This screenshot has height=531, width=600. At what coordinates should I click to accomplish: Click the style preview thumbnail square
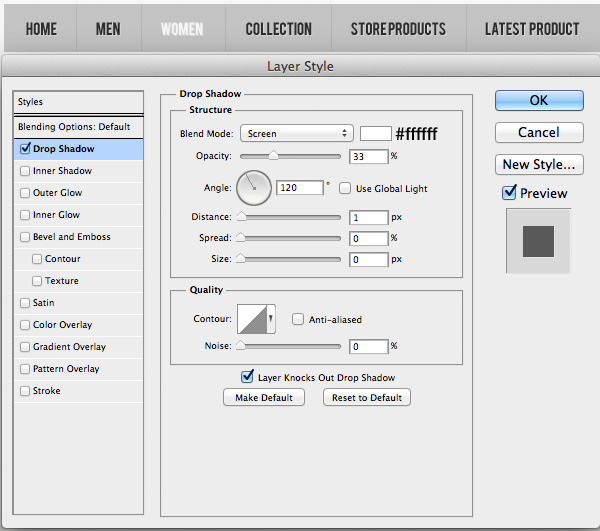pyautogui.click(x=538, y=241)
